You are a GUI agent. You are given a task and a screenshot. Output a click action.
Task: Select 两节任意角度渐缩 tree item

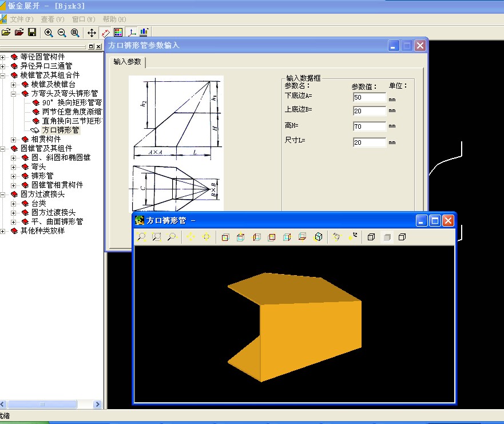pyautogui.click(x=72, y=112)
